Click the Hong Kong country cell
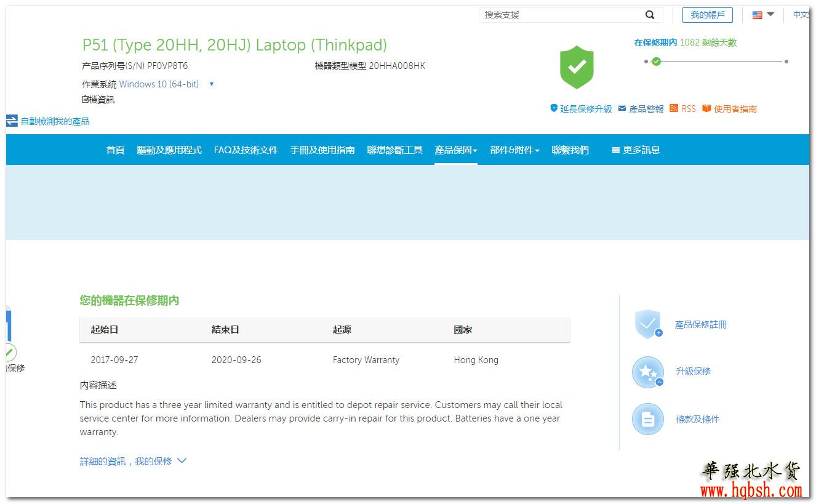This screenshot has width=816, height=504. (476, 360)
